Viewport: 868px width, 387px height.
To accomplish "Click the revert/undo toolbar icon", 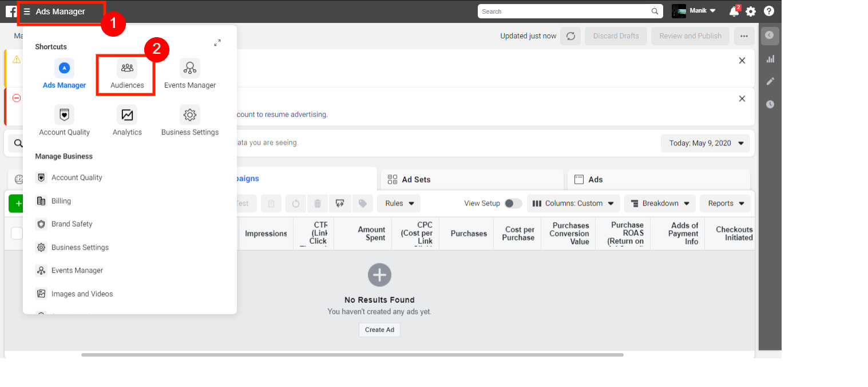I will point(296,203).
